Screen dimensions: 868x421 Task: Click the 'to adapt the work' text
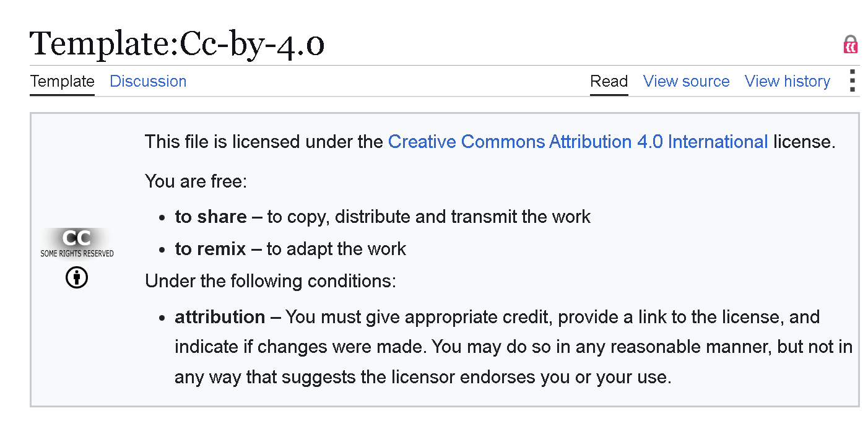point(336,249)
